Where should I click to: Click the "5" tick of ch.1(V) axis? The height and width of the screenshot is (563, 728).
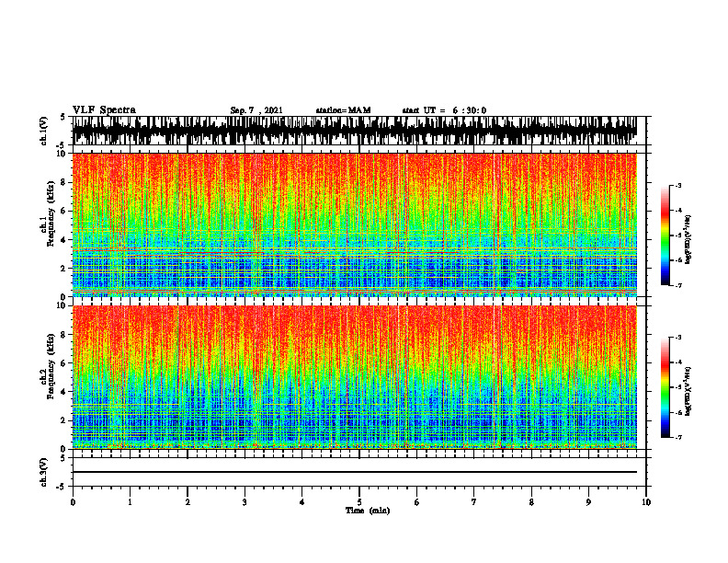[63, 117]
